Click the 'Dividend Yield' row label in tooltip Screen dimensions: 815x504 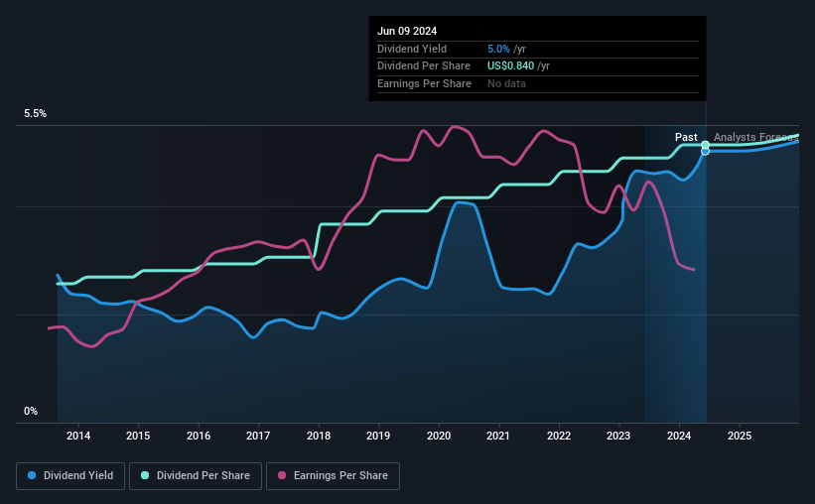(412, 49)
